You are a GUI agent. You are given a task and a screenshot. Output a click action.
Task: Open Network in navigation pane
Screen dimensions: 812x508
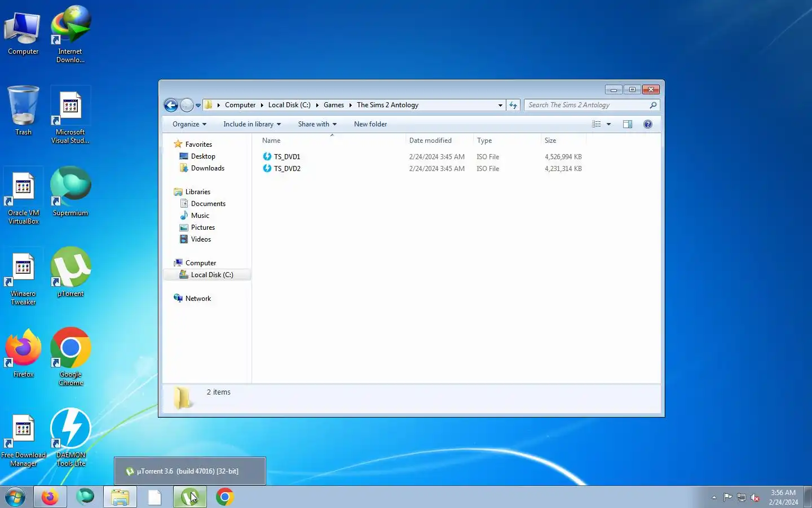(198, 299)
